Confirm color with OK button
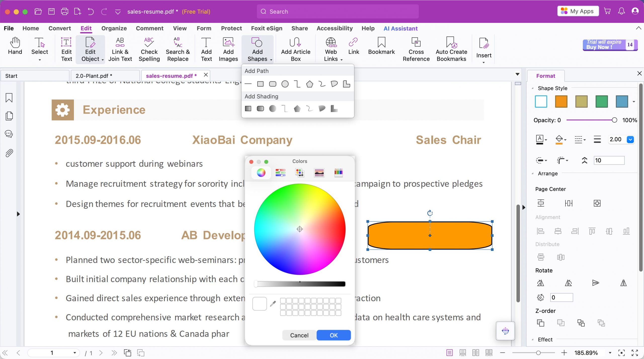Viewport: 644px width, 359px height. point(334,335)
